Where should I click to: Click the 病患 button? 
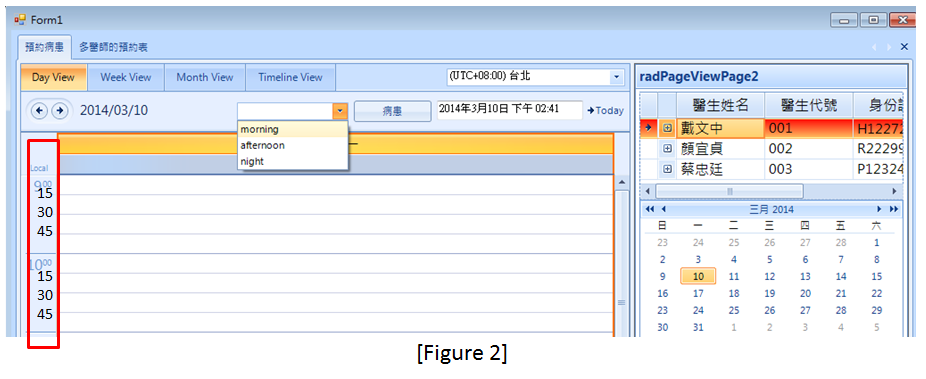(392, 110)
